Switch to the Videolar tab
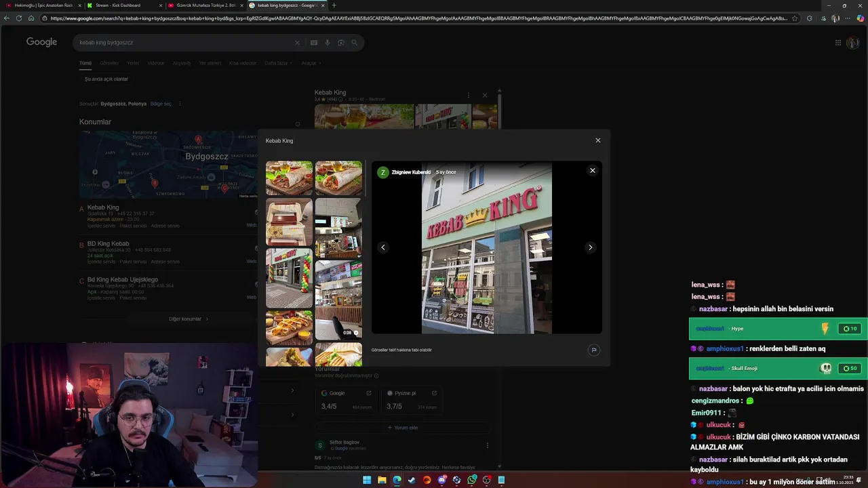The image size is (868, 488). coord(156,63)
